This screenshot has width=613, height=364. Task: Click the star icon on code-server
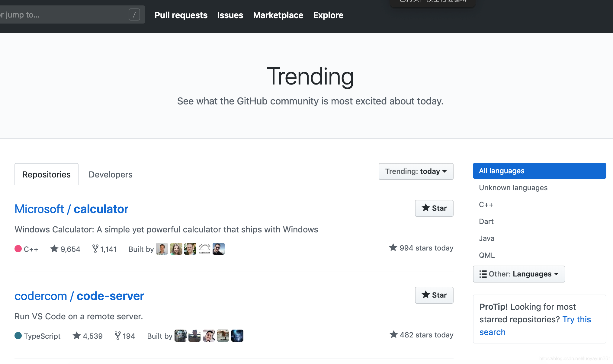pos(426,295)
